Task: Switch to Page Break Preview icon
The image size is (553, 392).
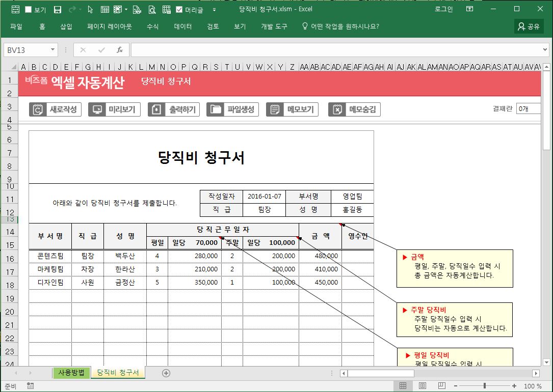Action: coord(442,386)
